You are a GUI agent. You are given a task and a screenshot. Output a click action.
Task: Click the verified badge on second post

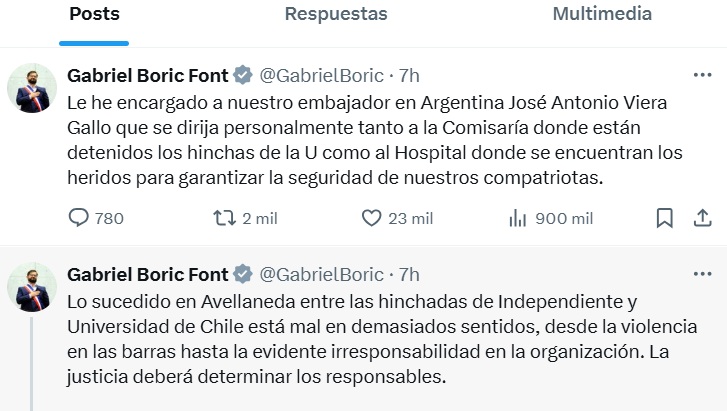[243, 274]
